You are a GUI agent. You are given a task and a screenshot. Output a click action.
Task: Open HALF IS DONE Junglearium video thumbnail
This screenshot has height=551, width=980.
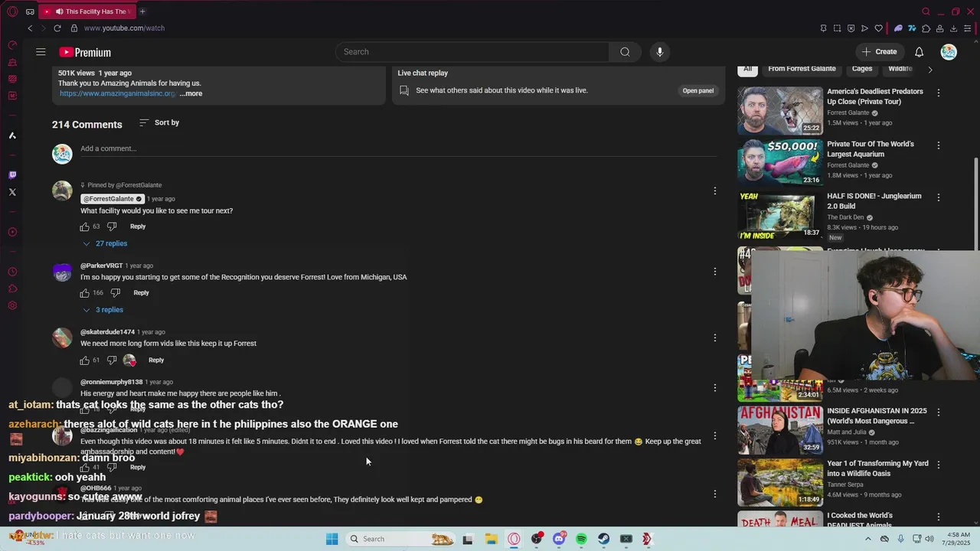tap(780, 215)
